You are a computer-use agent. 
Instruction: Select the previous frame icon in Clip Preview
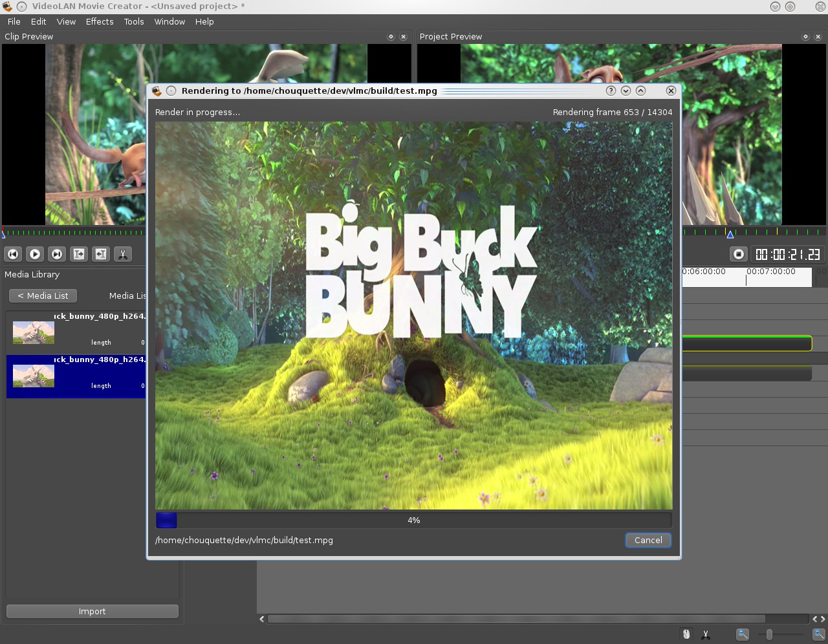tap(13, 254)
